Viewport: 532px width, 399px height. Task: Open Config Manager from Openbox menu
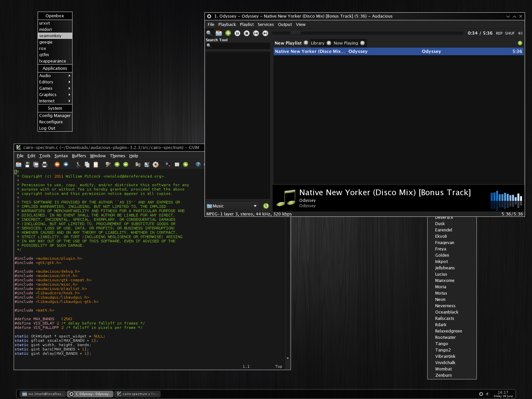[55, 115]
